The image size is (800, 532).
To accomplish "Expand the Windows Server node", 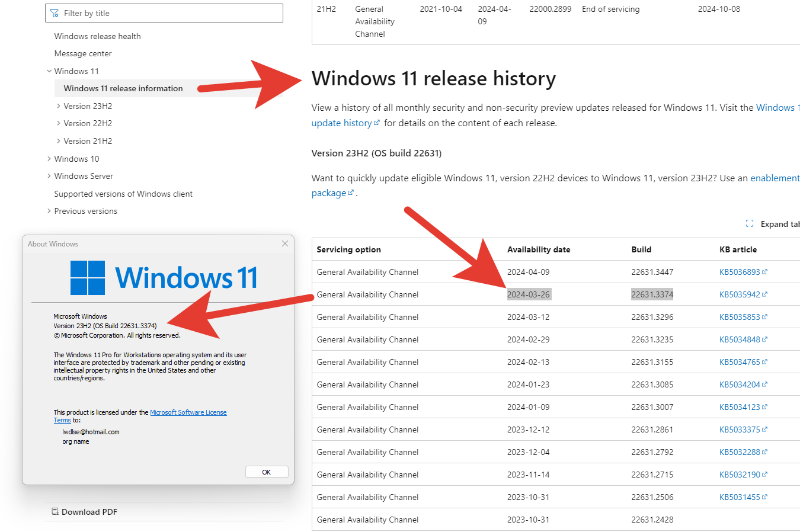I will pos(49,176).
